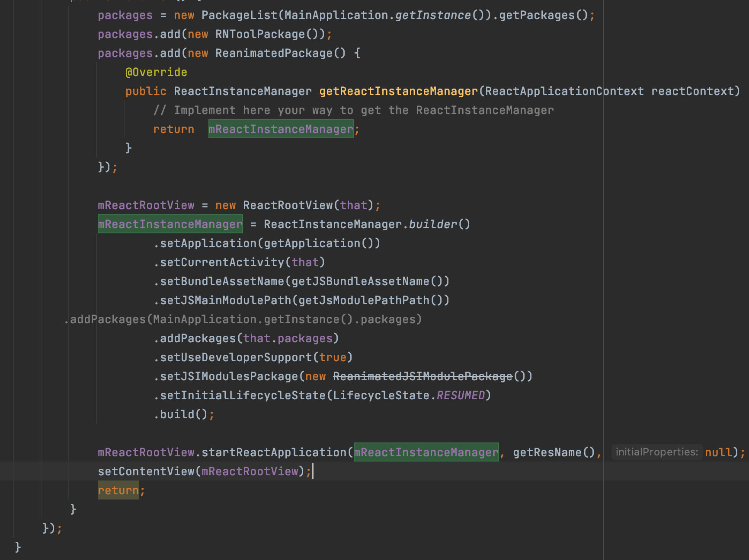
Task: Click highlighted 'mReactInstanceManager' in return statement
Action: click(281, 129)
